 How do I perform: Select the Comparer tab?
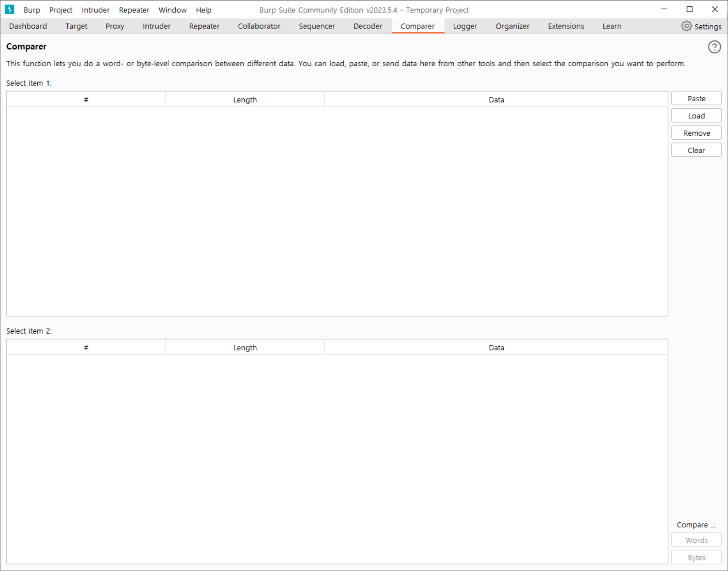[418, 26]
